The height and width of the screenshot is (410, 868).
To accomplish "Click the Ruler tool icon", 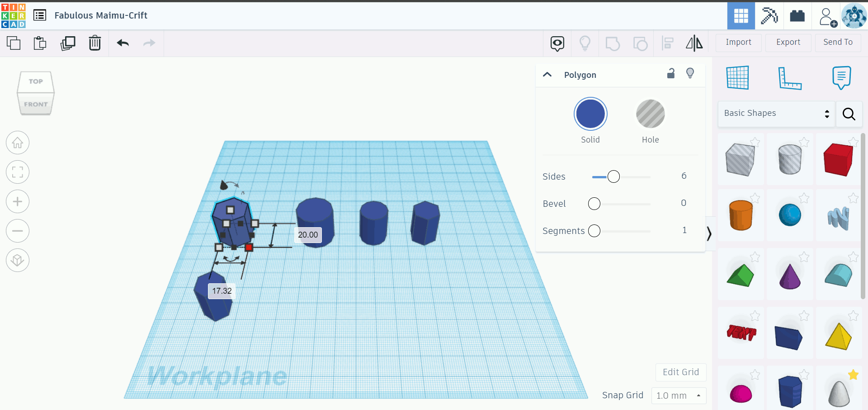I will coord(790,78).
